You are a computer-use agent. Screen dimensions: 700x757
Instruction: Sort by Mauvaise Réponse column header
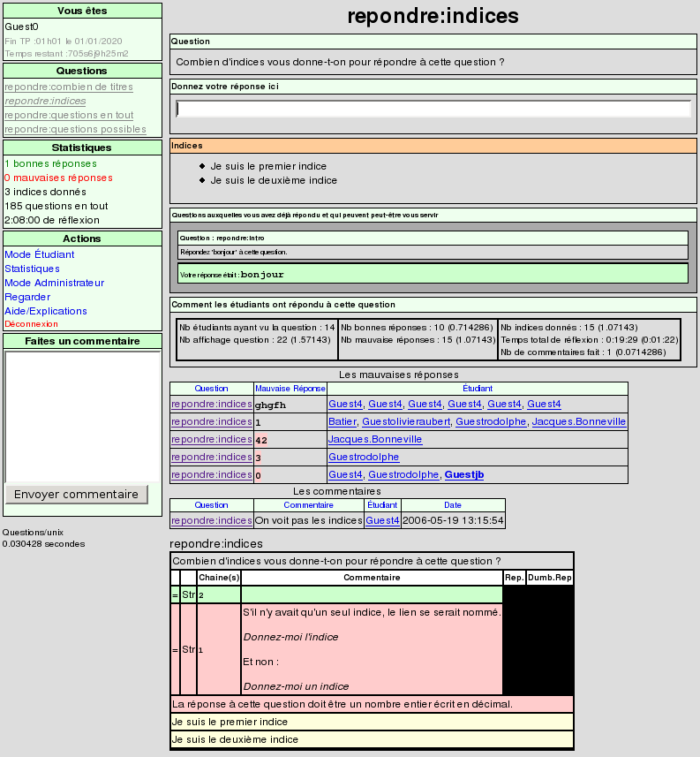[290, 388]
